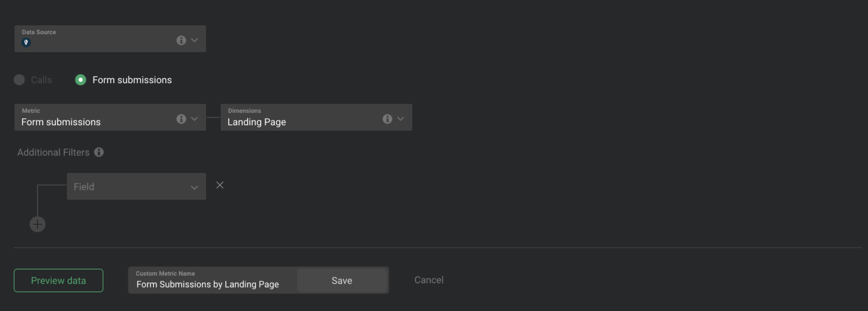Open the Field dropdown under Additional Filters
The image size is (868, 311).
coord(136,187)
